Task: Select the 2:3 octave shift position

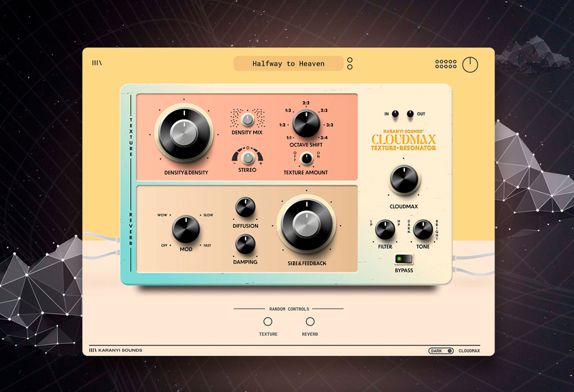Action: coord(324,110)
